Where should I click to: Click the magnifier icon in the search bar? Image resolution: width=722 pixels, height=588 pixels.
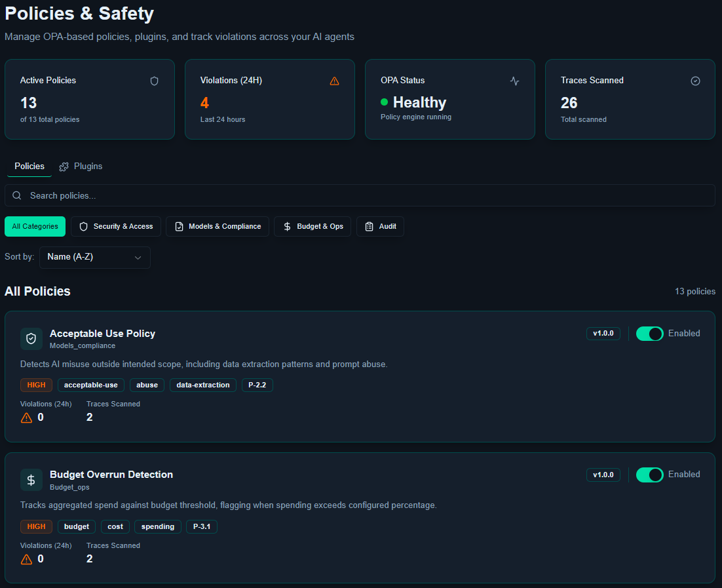point(17,195)
